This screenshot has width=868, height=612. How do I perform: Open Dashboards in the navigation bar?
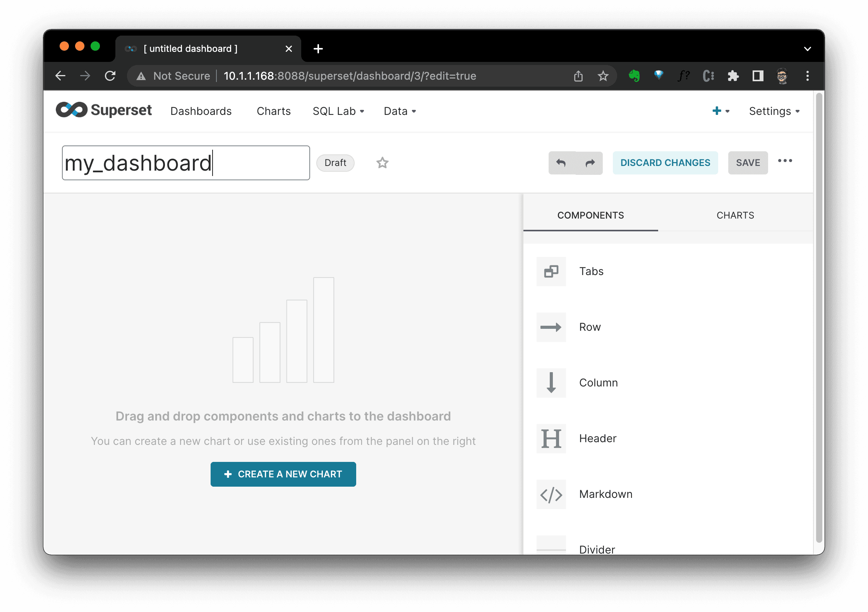[201, 111]
